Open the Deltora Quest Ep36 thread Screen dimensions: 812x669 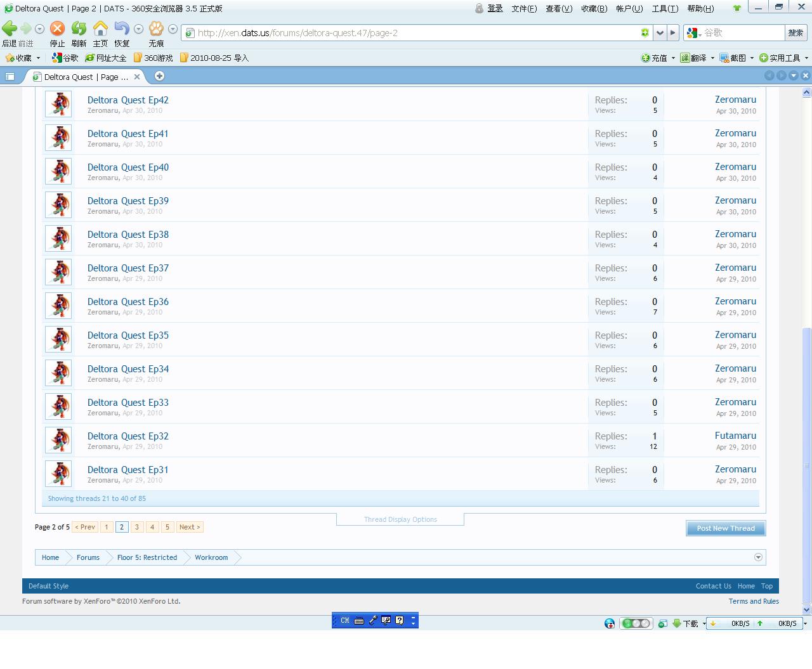pyautogui.click(x=128, y=302)
